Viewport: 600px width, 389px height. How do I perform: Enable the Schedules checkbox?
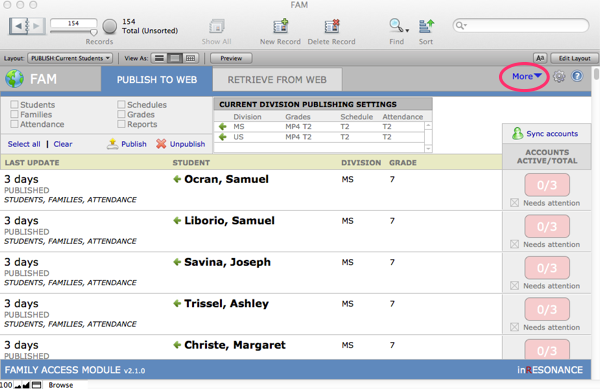tap(121, 104)
